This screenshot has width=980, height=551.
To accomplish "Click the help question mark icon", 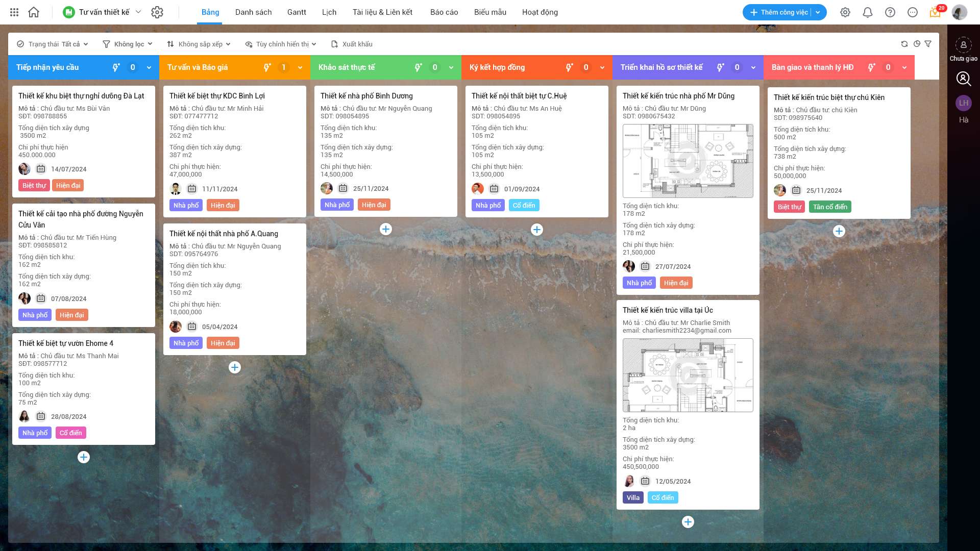I will click(890, 12).
